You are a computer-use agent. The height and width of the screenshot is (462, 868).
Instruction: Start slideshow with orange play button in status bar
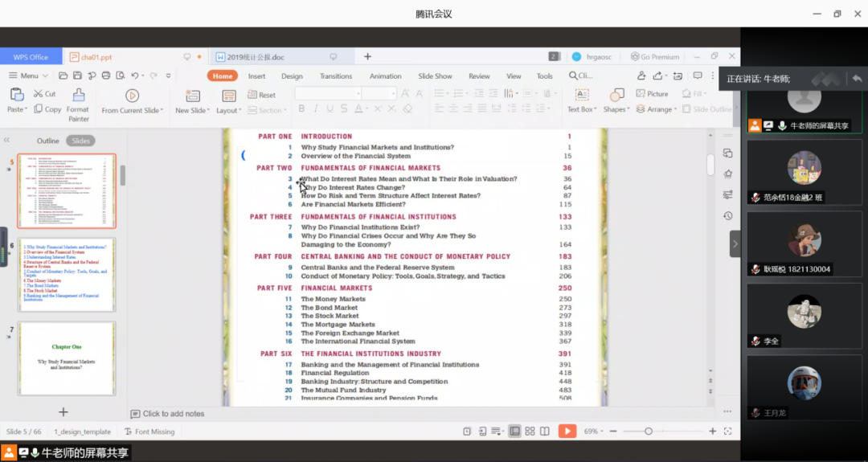coord(567,431)
